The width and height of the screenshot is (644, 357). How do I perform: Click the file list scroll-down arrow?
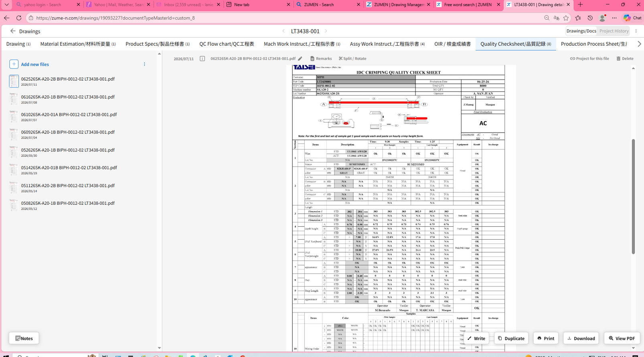(x=159, y=348)
